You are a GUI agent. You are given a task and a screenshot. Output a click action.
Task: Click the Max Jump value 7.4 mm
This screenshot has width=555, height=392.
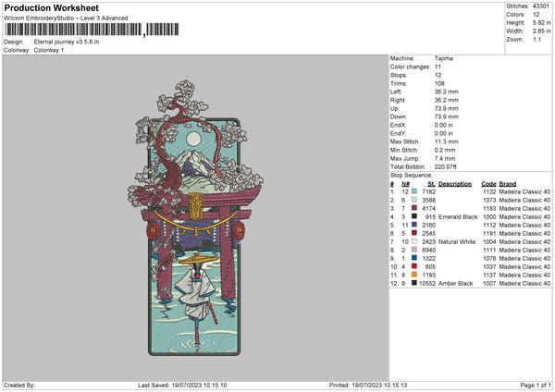click(x=445, y=158)
